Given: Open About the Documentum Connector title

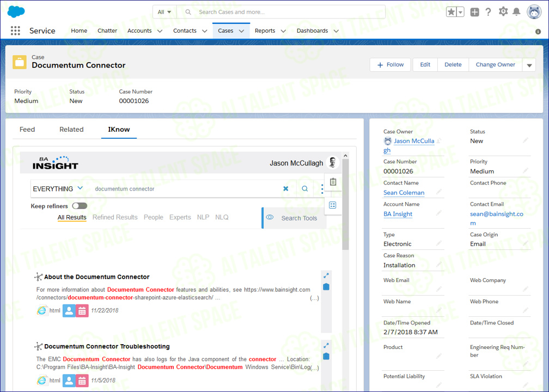Looking at the screenshot, I should tap(96, 277).
